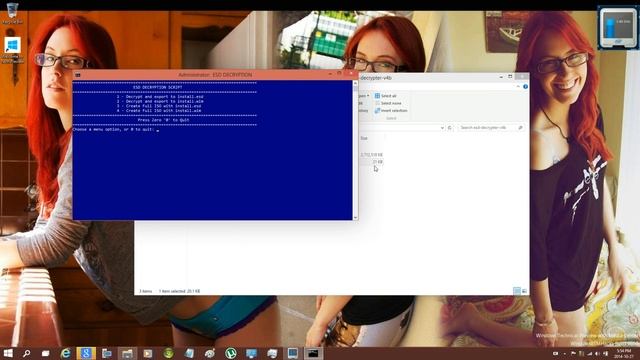
Task: Expand the Explorer address bar dropdown
Action: pos(442,128)
